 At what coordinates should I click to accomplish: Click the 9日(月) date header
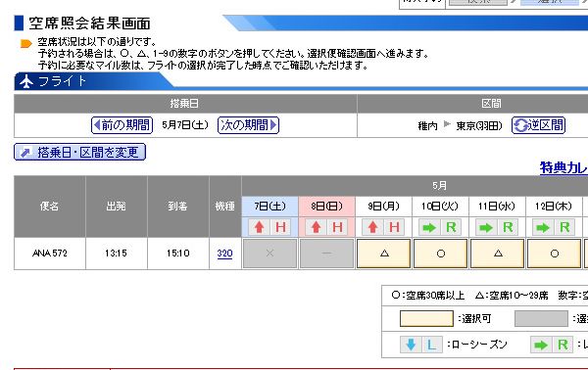[383, 206]
